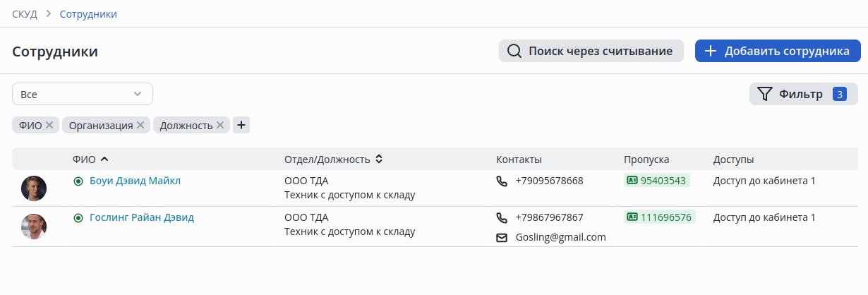Screen dimensions: 868x295
Task: Click status indicator for Боуи Дэвид Майкл
Action: [x=78, y=181]
